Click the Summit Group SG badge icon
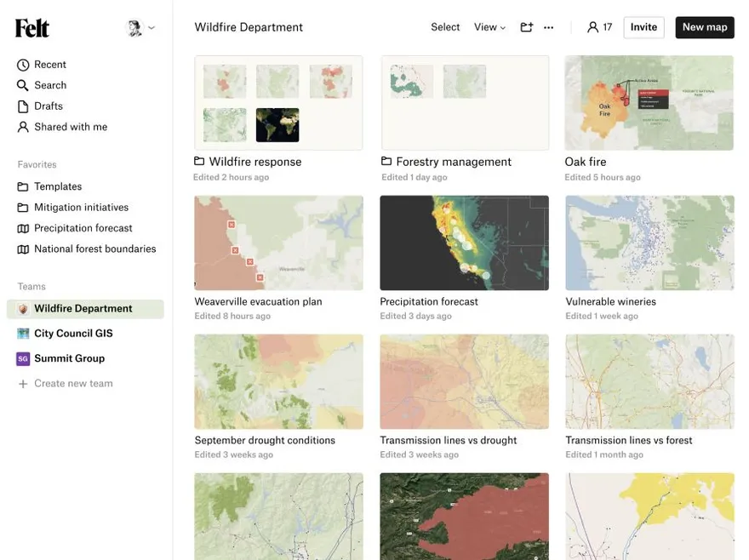The height and width of the screenshot is (560, 749). (x=23, y=359)
